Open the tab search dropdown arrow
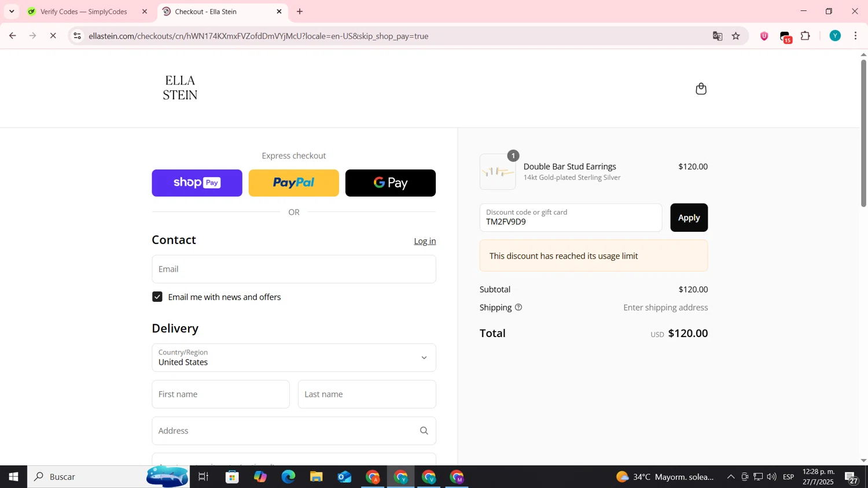Screen dimensions: 868x488 [12, 12]
